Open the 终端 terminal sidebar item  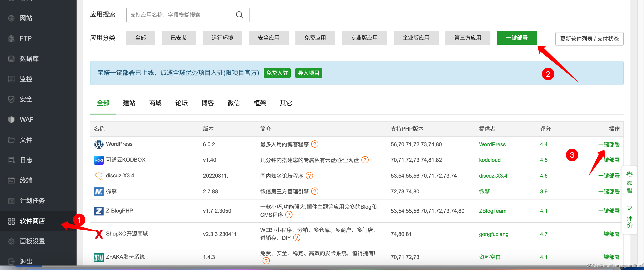(26, 180)
